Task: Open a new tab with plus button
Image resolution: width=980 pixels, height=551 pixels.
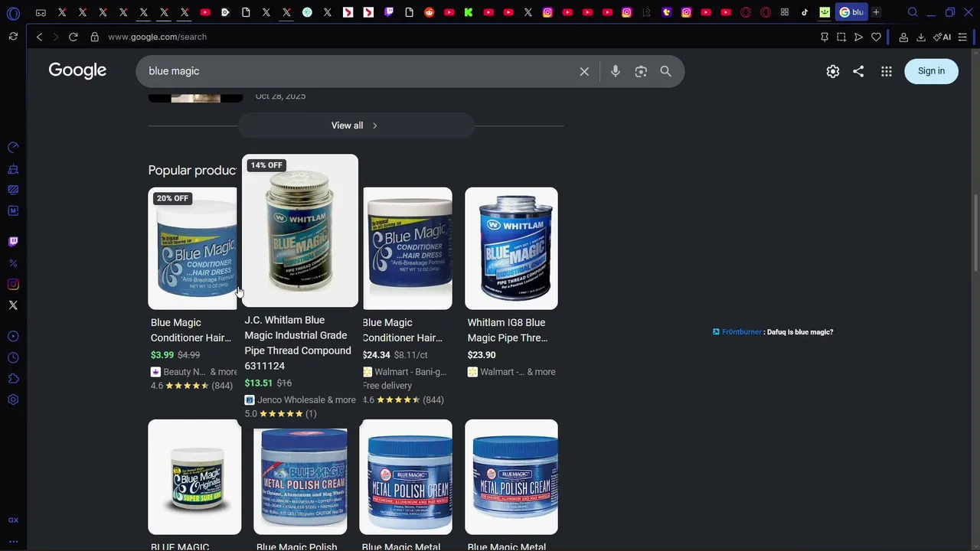Action: [876, 12]
